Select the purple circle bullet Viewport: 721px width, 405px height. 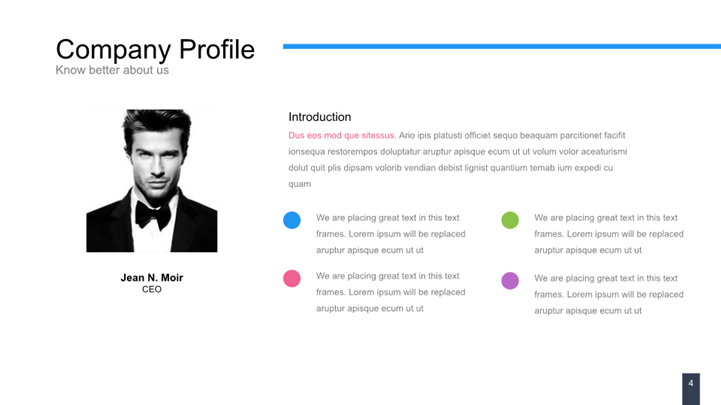(510, 281)
